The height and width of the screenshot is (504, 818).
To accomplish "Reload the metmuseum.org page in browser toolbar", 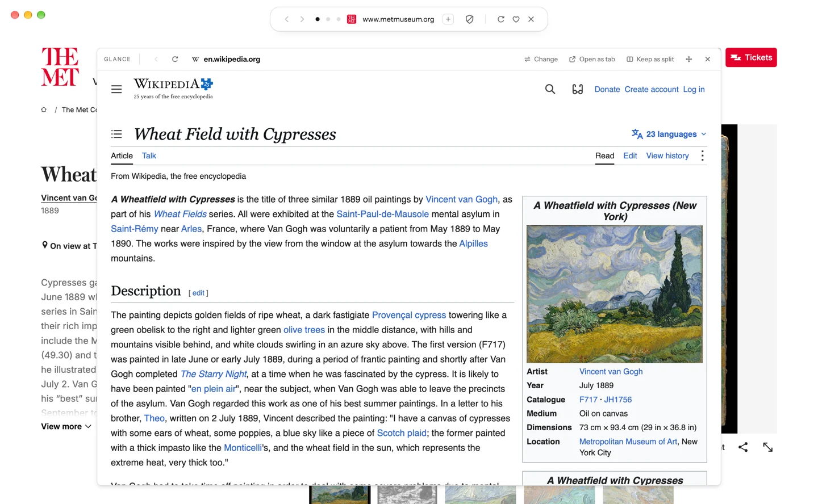I will [x=501, y=19].
